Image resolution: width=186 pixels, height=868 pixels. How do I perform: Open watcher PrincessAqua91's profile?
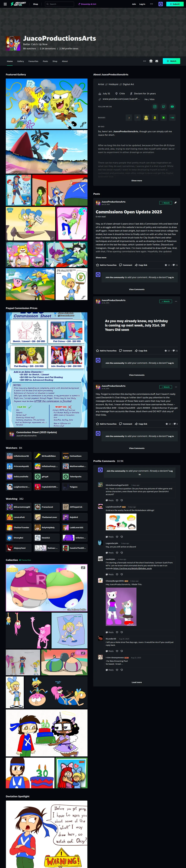coord(19,466)
